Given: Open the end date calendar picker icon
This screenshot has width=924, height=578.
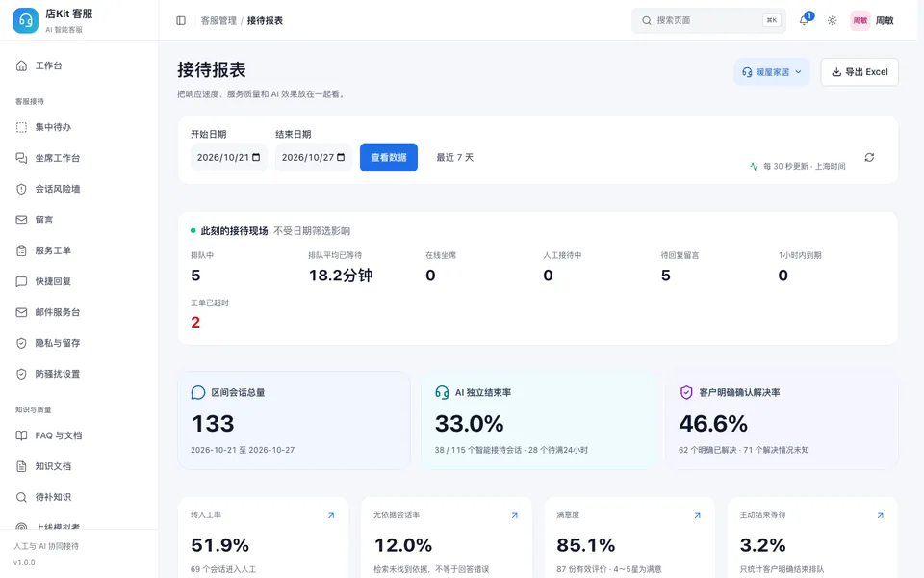Looking at the screenshot, I should [x=341, y=157].
